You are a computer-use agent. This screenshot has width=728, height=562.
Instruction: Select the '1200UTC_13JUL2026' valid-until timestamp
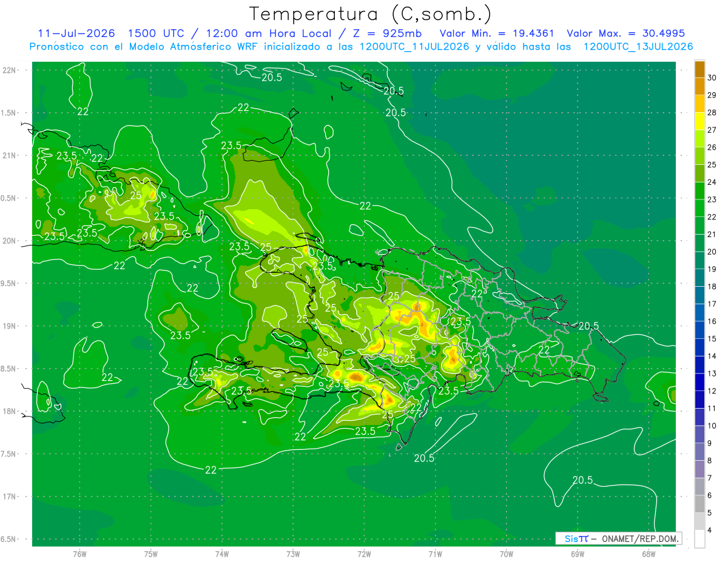coord(638,47)
